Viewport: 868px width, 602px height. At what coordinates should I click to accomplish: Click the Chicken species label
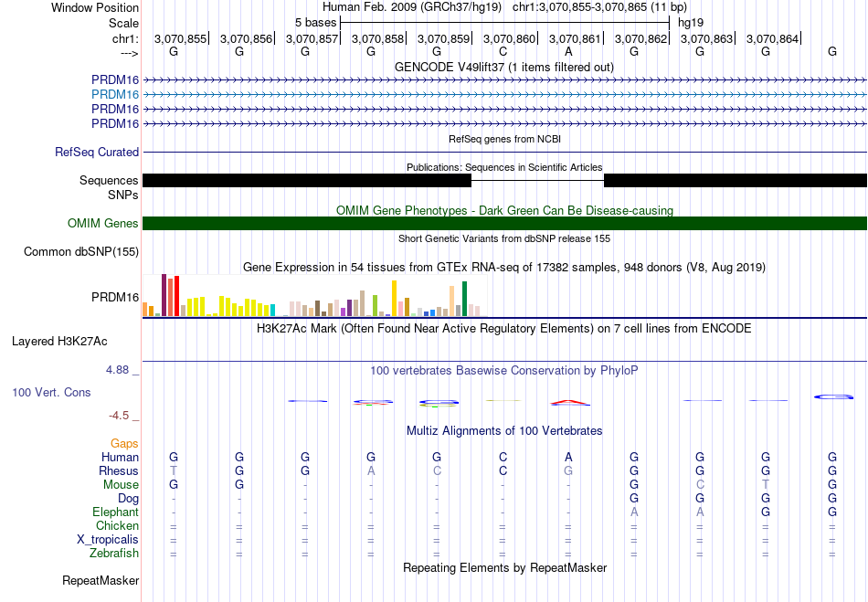[117, 525]
